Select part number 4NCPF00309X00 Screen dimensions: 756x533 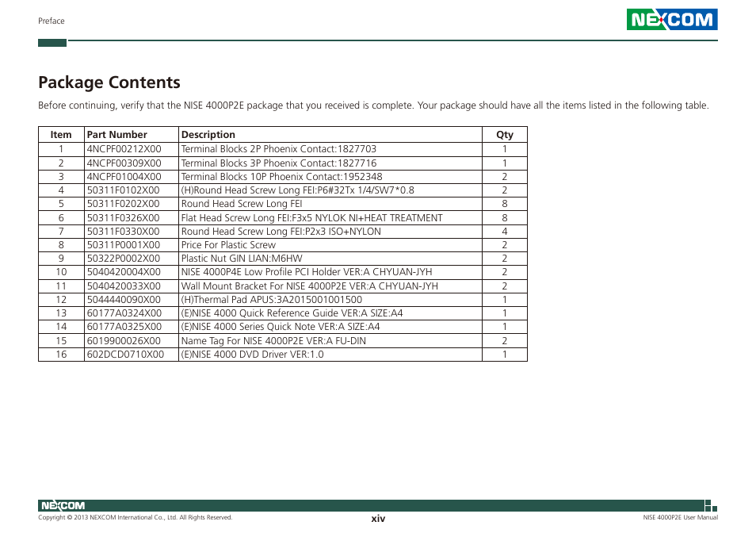coord(124,163)
